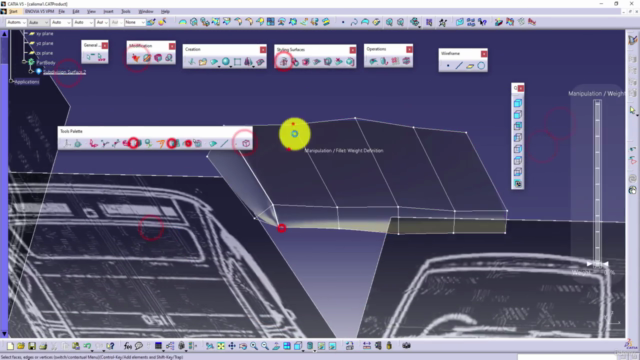Viewport: 640px width, 360px height.
Task: Click the blue point in the yellow circle
Action: pos(294,133)
